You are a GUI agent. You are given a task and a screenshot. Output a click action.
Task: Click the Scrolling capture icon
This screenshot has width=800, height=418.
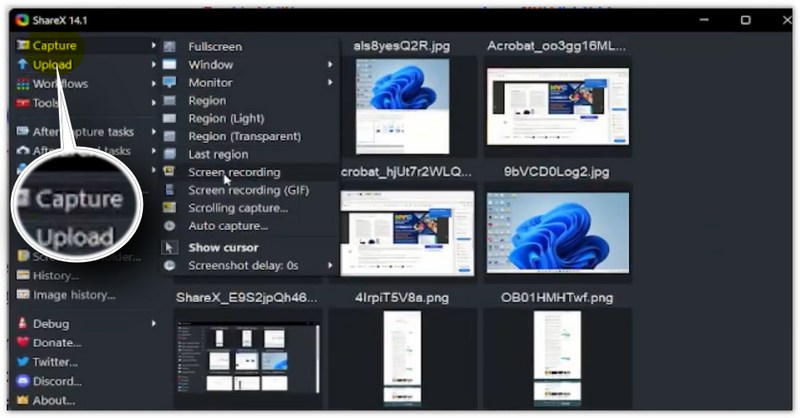click(x=169, y=208)
